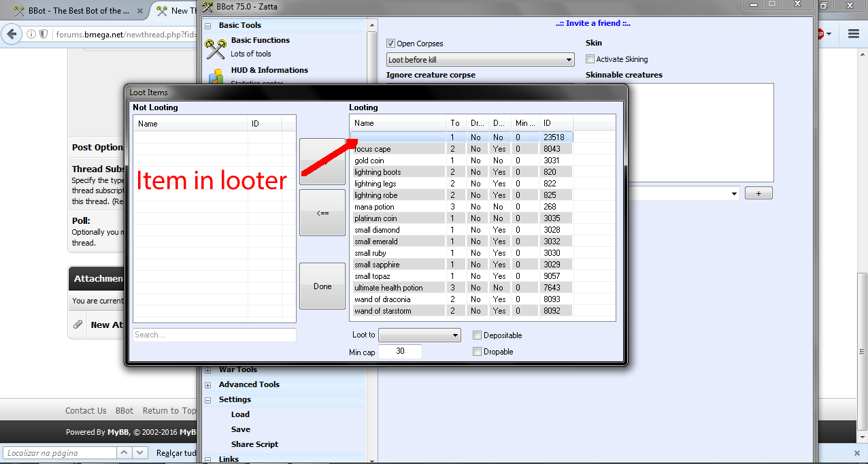Click the Adblock Plus toolbar icon

coord(820,33)
